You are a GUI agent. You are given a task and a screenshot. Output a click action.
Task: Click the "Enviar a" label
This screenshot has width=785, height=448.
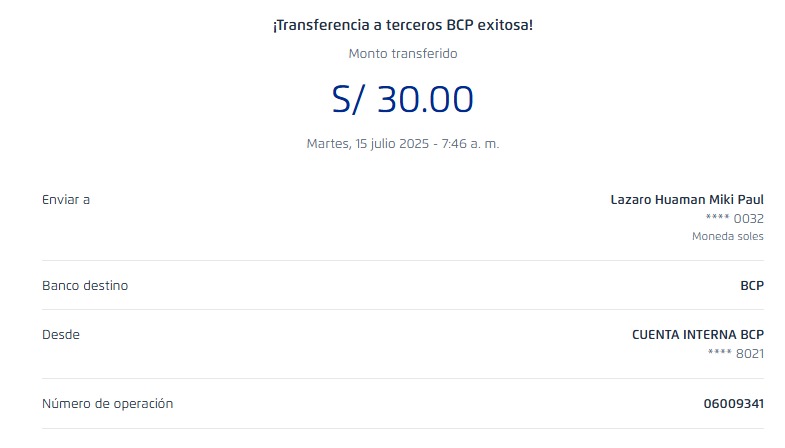pyautogui.click(x=66, y=200)
